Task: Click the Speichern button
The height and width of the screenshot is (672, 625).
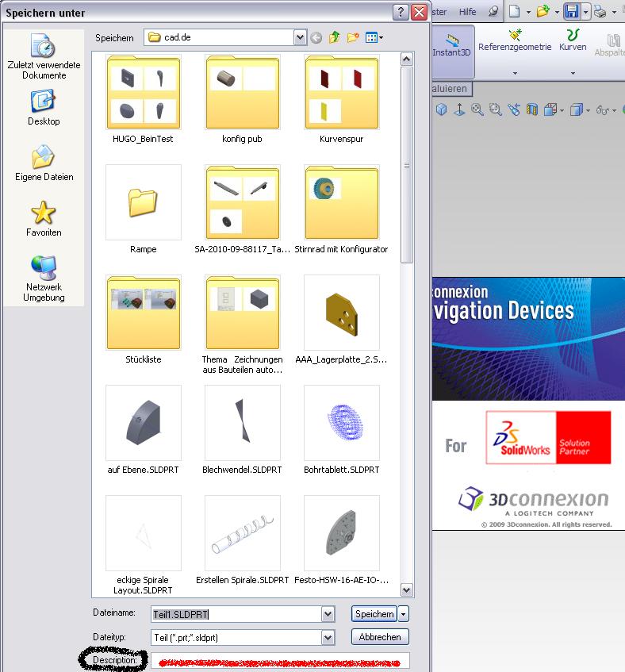Action: click(374, 614)
